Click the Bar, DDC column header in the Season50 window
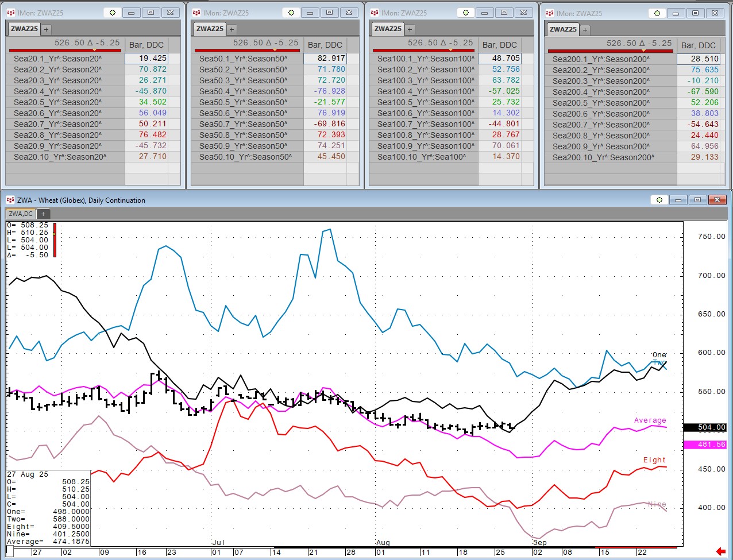This screenshot has height=560, width=733. pos(325,45)
